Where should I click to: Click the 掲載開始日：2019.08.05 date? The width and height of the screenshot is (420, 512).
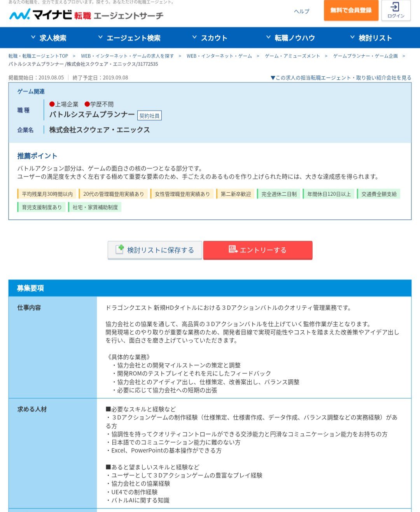pos(36,78)
